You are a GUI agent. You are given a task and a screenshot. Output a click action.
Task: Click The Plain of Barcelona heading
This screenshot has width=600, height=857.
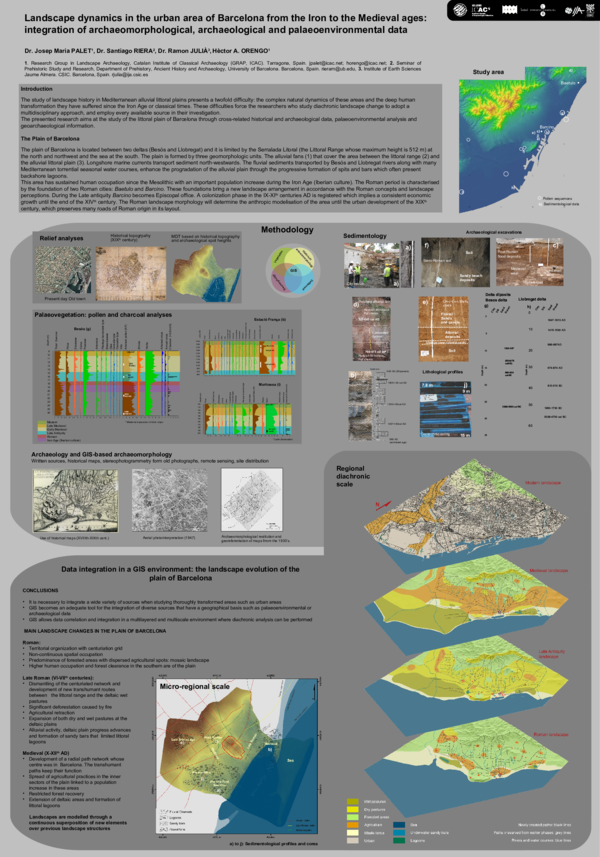50,138
